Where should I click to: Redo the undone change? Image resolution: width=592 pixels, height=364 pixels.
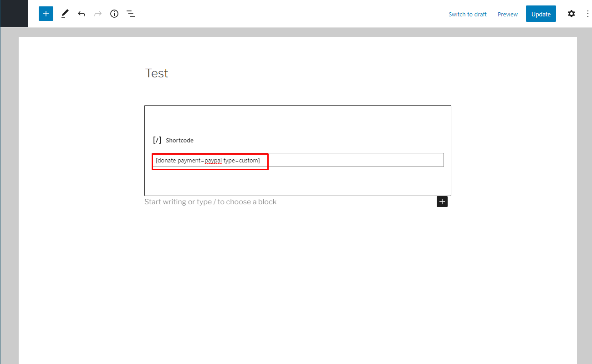(x=98, y=14)
